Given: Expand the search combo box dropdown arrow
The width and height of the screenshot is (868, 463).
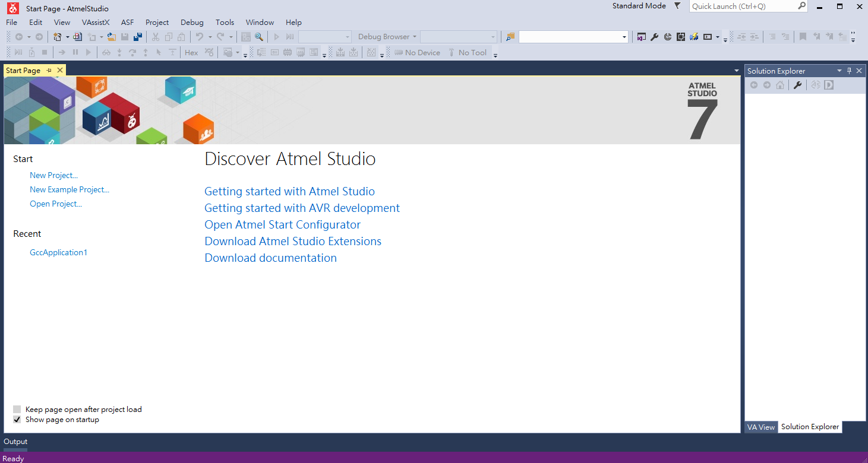Looking at the screenshot, I should [624, 37].
